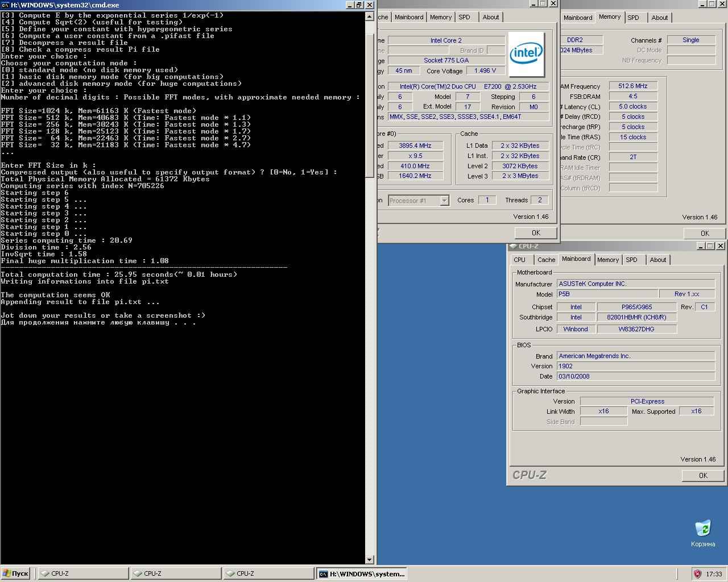The width and height of the screenshot is (728, 582).
Task: Open Mainboard tab in the CPU window
Action: coord(409,17)
